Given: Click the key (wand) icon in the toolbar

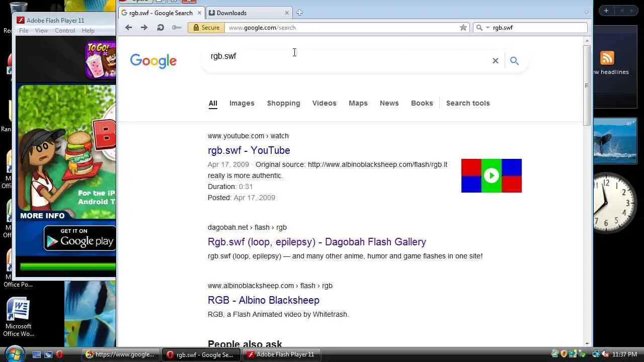Looking at the screenshot, I should 176,28.
